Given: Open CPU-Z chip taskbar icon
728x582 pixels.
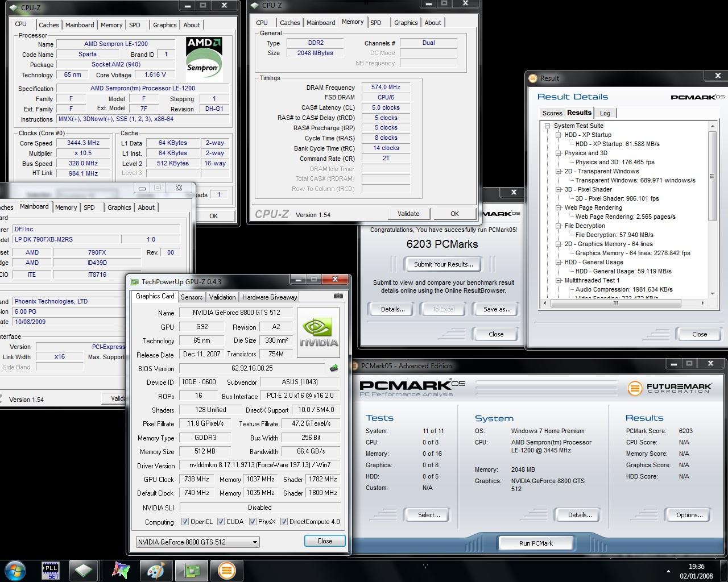Looking at the screenshot, I should tap(84, 570).
